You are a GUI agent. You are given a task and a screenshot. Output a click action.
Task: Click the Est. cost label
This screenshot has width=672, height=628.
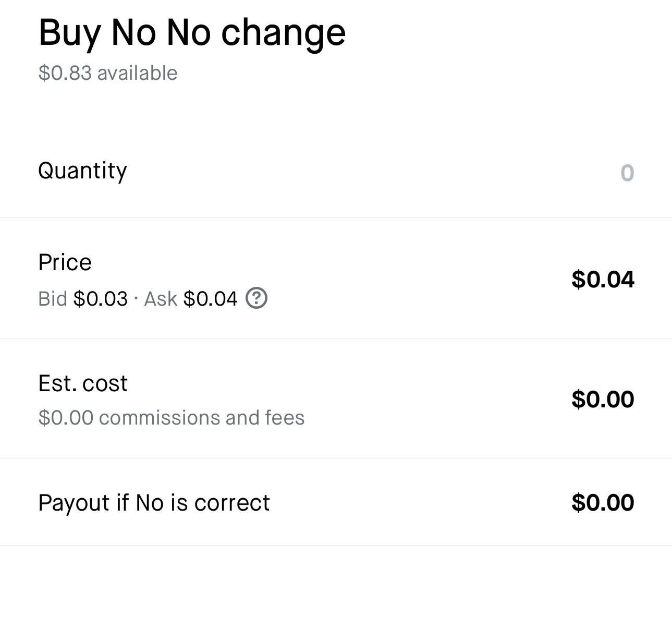click(x=83, y=383)
